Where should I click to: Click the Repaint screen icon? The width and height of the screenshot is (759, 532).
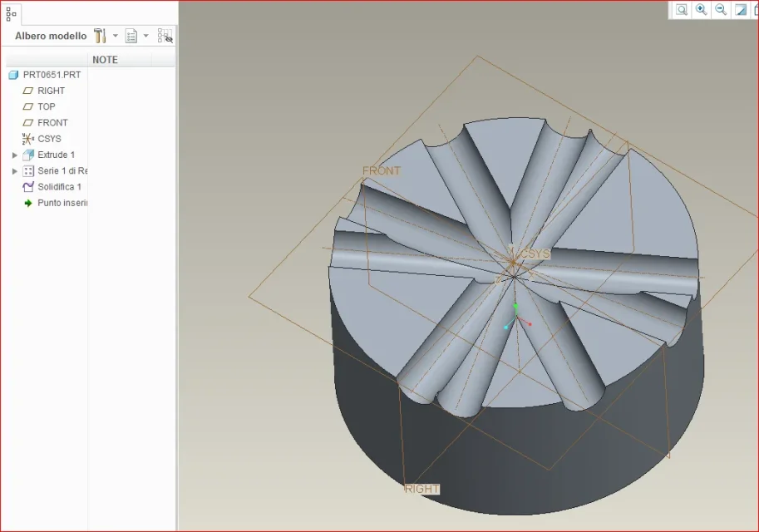740,10
